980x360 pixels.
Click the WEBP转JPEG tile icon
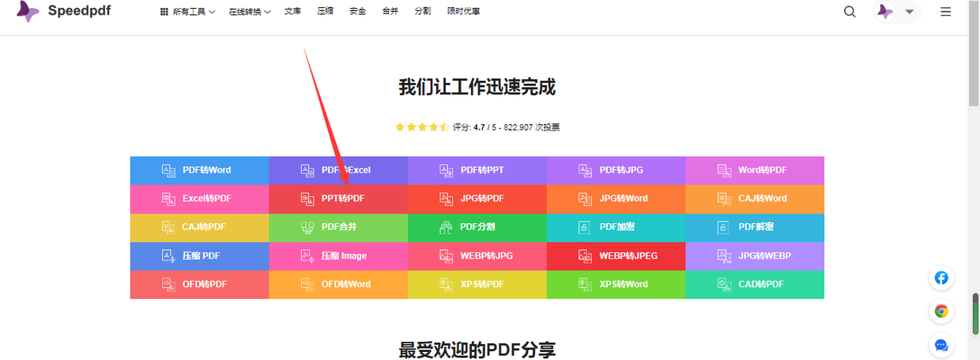click(x=585, y=256)
